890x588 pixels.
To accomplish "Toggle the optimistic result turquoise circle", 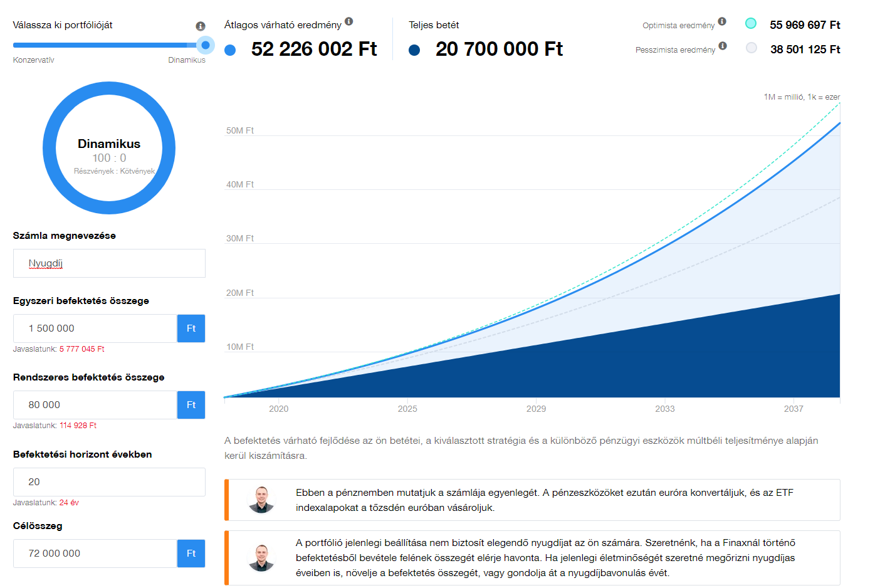I will 751,24.
